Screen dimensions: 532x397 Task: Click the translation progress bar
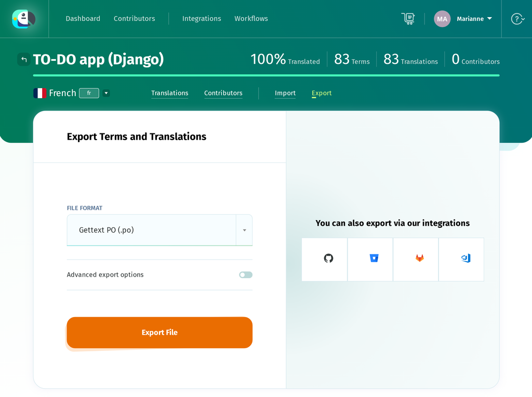(266, 75)
